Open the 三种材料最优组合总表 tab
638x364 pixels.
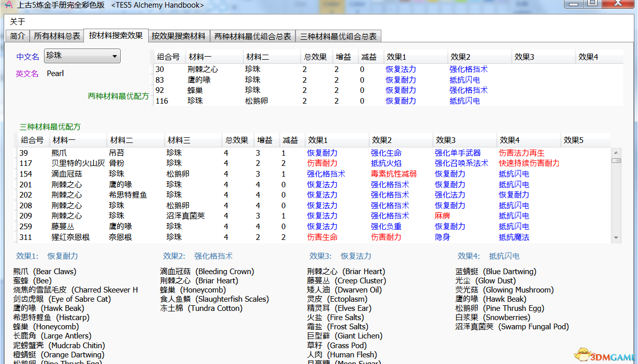(x=338, y=36)
